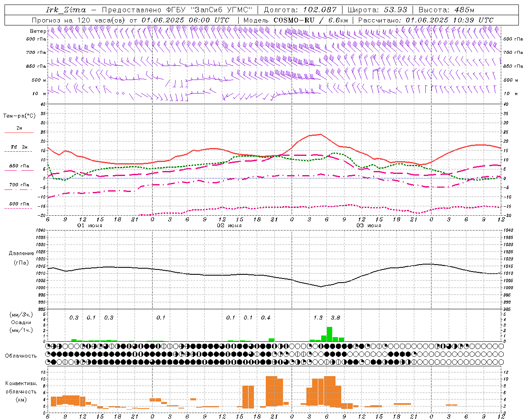Click the '(мм/3ч.)' precipitation unit label
This screenshot has height=420, width=525.
pyautogui.click(x=21, y=315)
